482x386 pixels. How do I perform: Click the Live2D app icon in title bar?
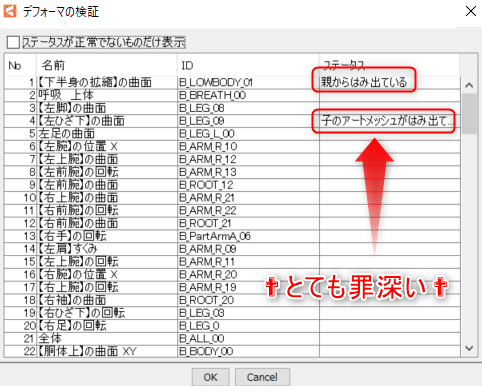pos(9,11)
